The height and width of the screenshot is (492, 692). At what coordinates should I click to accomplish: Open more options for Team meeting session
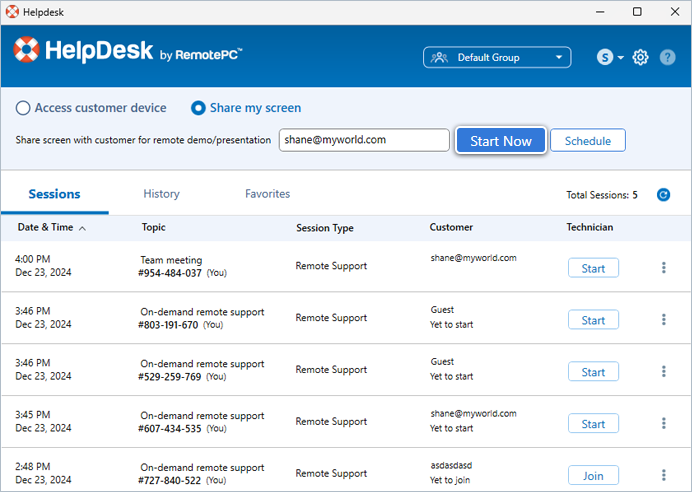pos(663,268)
